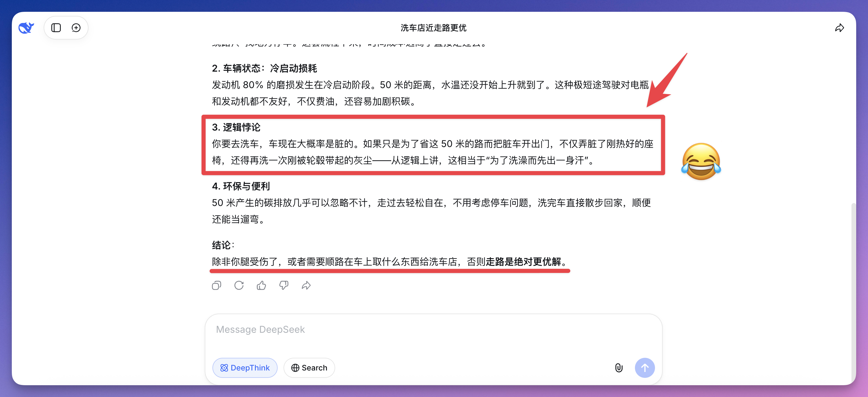Like the response with thumbs up
This screenshot has width=868, height=397.
[261, 286]
